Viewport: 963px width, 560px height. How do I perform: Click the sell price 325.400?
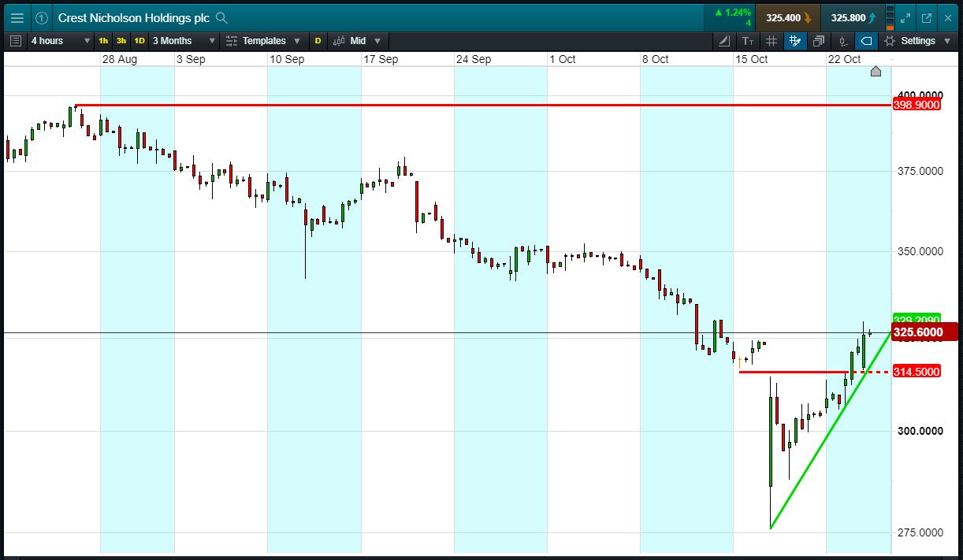pos(787,17)
